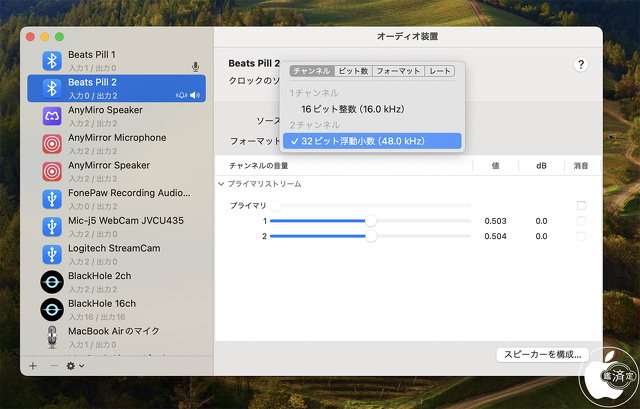The image size is (640, 409).
Task: Click the channel 2 volume slider handle
Action: [371, 236]
